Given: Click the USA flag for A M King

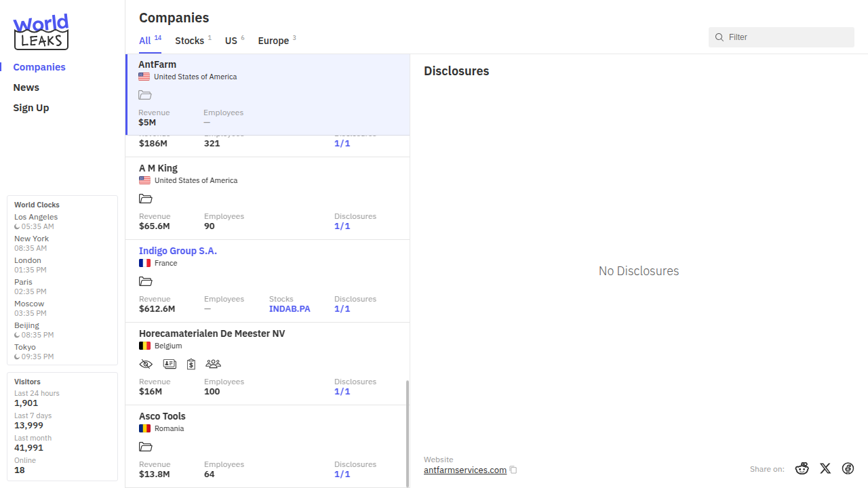Looking at the screenshot, I should tap(144, 181).
